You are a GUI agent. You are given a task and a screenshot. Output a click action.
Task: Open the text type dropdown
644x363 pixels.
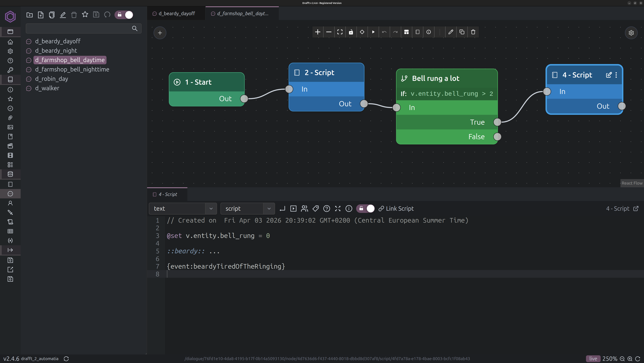pyautogui.click(x=182, y=208)
